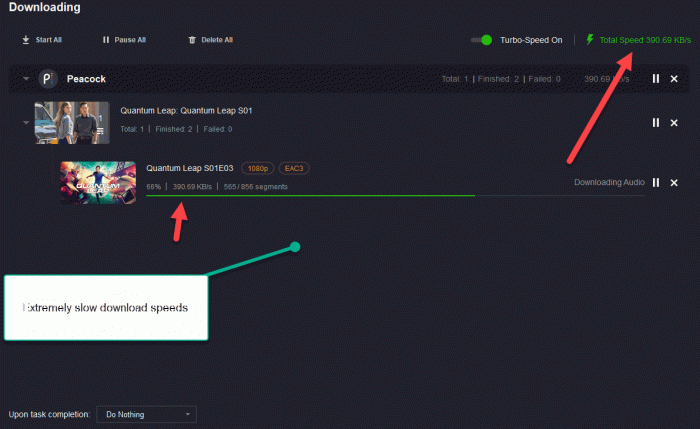Click the '565 / 856 segments' text
Image resolution: width=700 pixels, height=429 pixels.
click(x=255, y=187)
